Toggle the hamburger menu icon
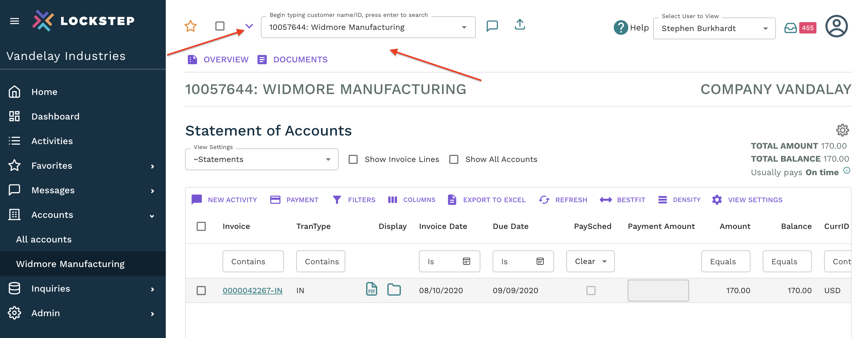This screenshot has width=868, height=338. click(x=14, y=21)
